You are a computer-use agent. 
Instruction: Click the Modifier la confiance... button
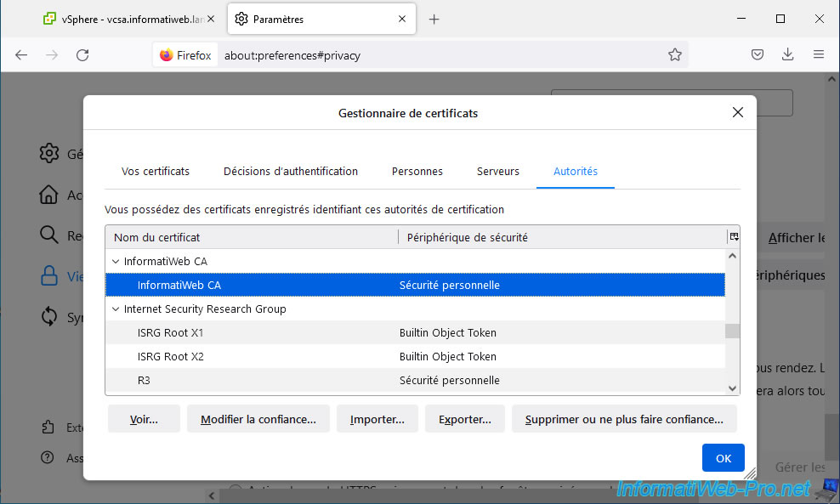258,419
